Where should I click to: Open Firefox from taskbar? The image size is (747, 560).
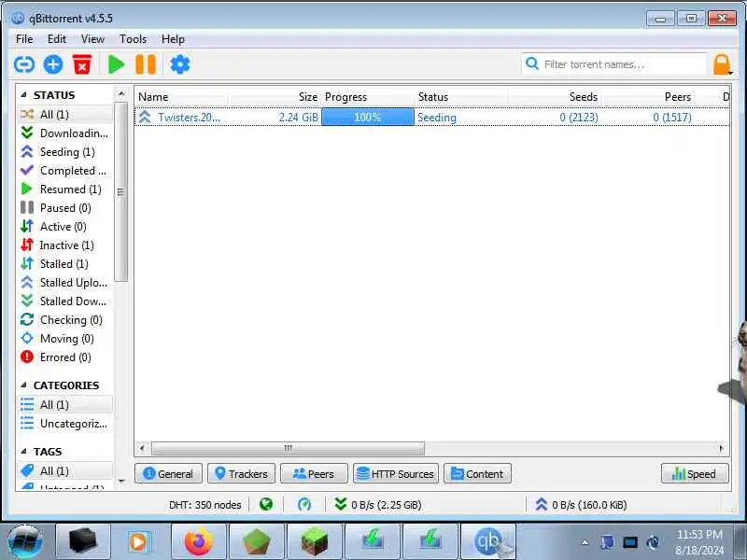(x=198, y=542)
